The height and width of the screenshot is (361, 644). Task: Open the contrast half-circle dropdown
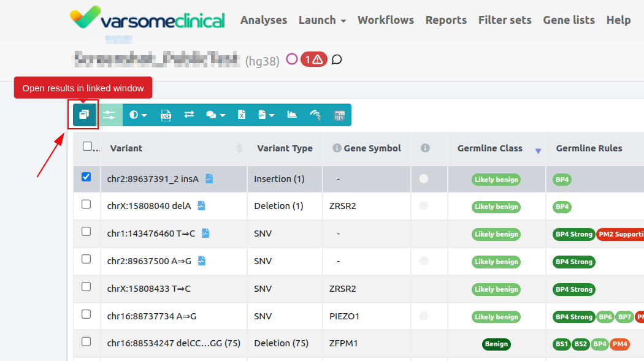(x=138, y=115)
